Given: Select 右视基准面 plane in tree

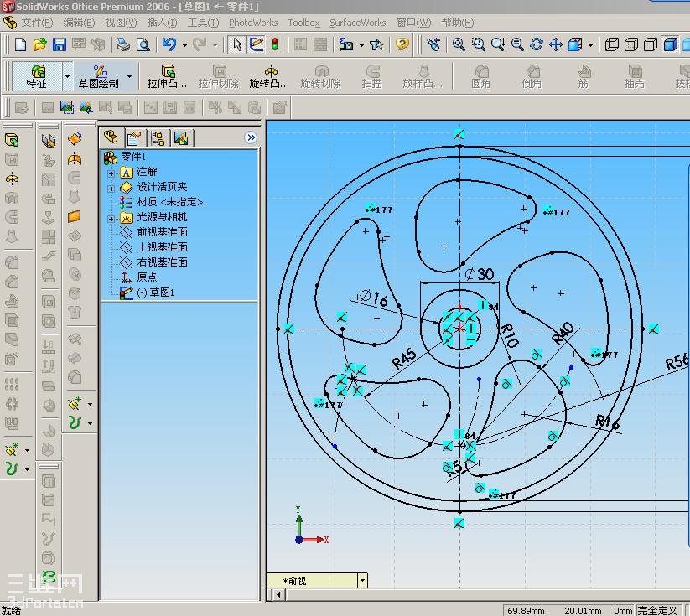Looking at the screenshot, I should (154, 261).
